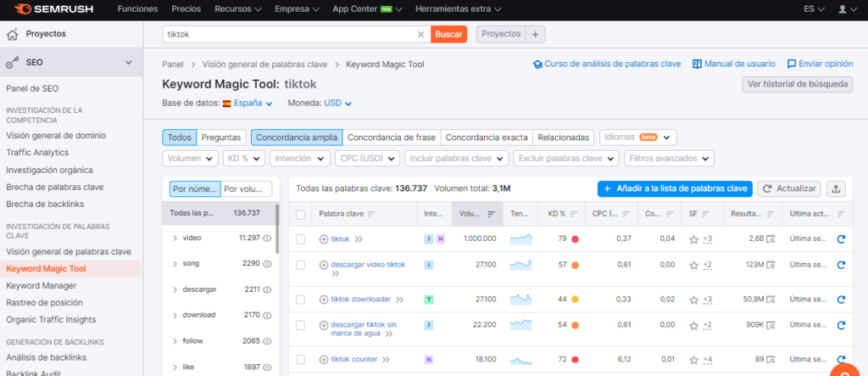Refresh the tiktok downloader row
The image size is (868, 376).
(x=841, y=300)
